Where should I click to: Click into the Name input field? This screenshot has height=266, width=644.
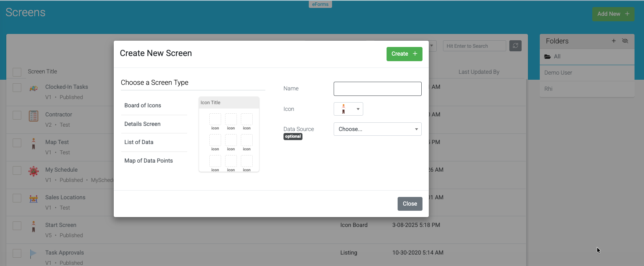pyautogui.click(x=377, y=89)
